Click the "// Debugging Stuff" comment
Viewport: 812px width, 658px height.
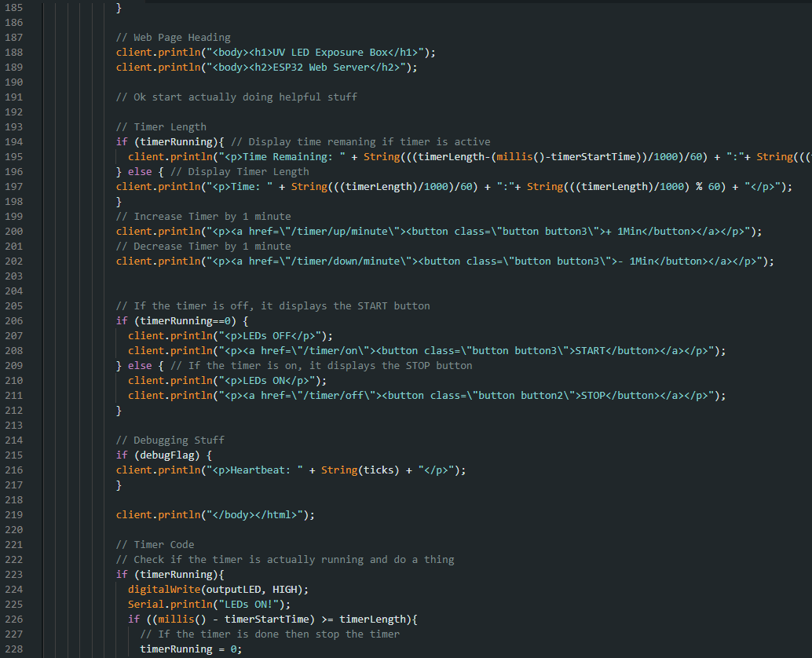coord(170,440)
